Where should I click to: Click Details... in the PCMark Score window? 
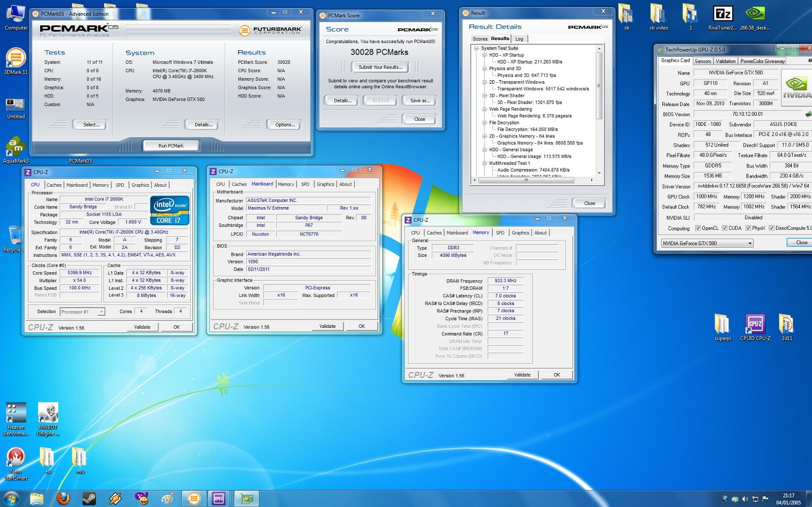coord(343,100)
